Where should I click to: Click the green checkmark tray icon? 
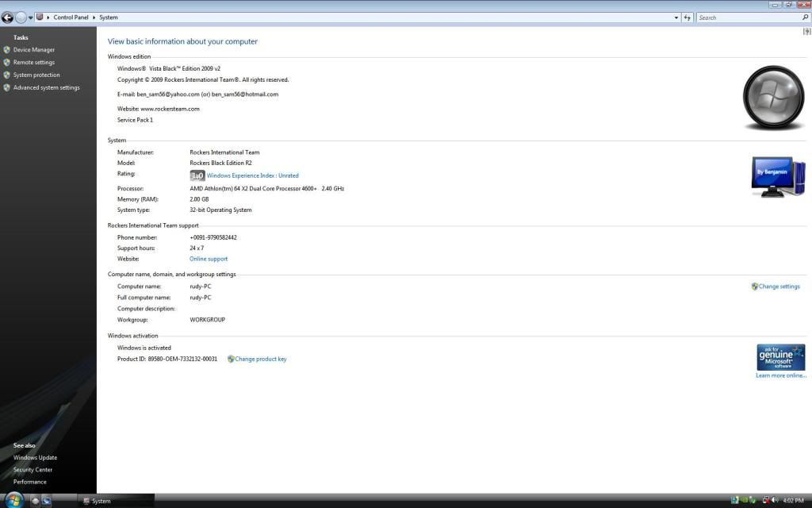(753, 500)
